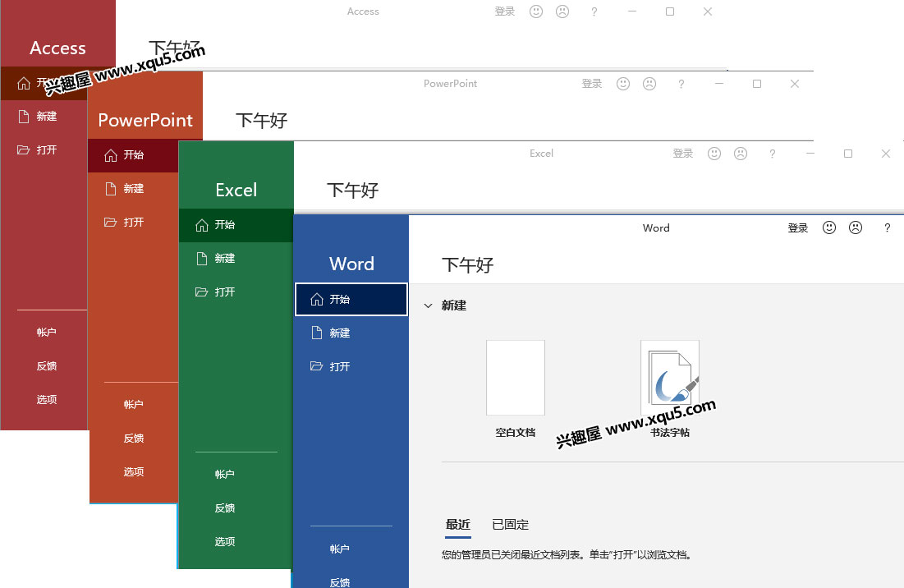Open 反馈 (Feedback) in the Word sidebar
The height and width of the screenshot is (588, 904).
[x=340, y=582]
